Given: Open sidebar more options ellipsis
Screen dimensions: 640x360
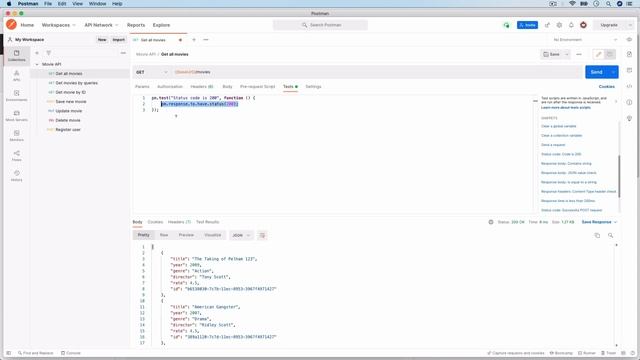Looking at the screenshot, I should point(123,53).
